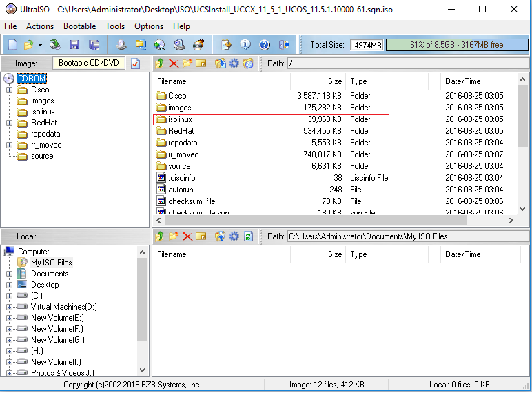Save the image with the floppy disk icon
Screen dimensions: 532x393
coord(74,44)
